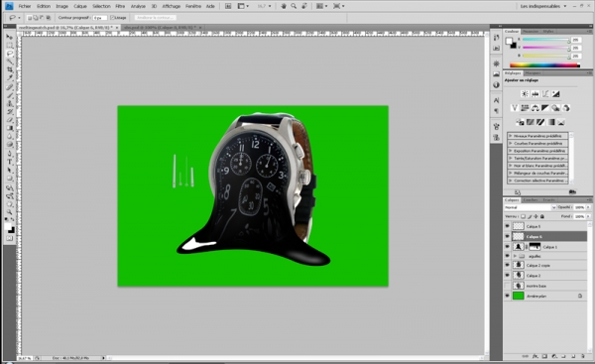Open Bridge from the application bar
The width and height of the screenshot is (595, 364).
coord(228,6)
